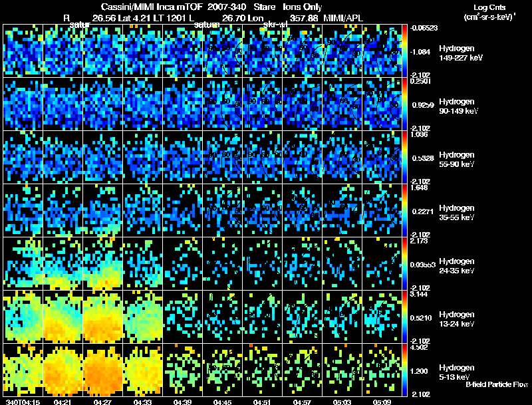Click the '04:33' time label
The image size is (532, 405).
pyautogui.click(x=142, y=402)
